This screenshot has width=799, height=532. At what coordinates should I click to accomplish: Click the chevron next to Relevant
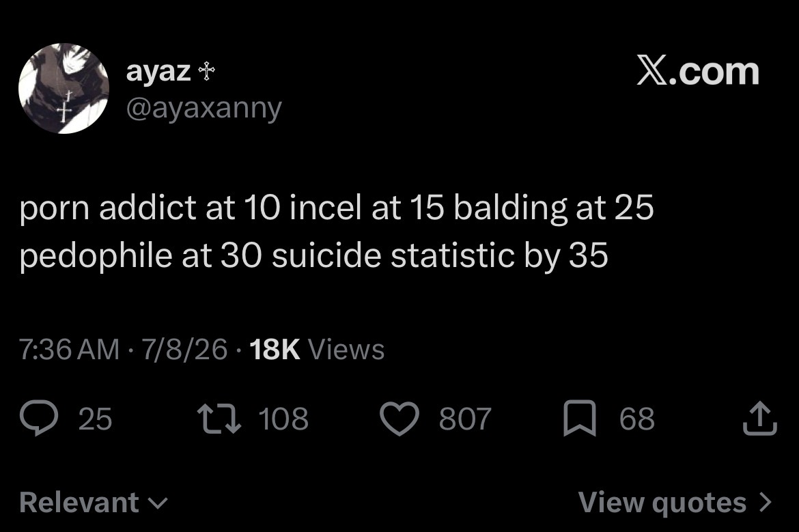click(x=158, y=504)
